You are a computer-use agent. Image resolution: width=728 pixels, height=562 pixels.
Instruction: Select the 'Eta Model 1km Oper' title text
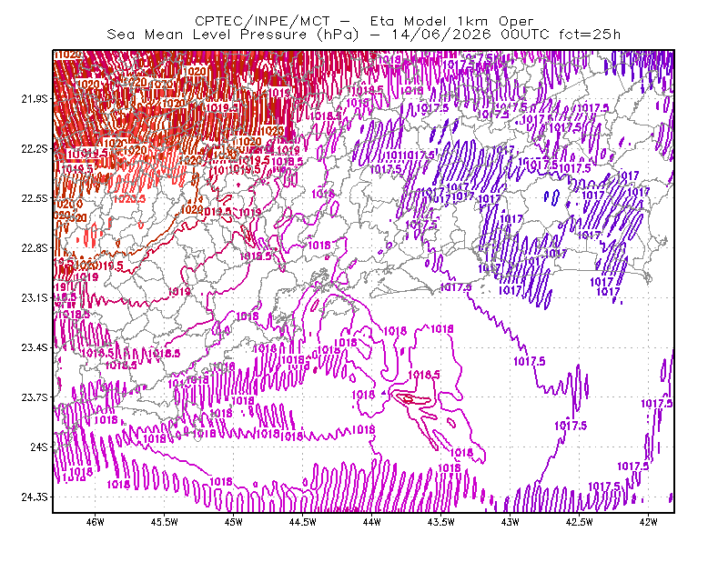point(451,21)
